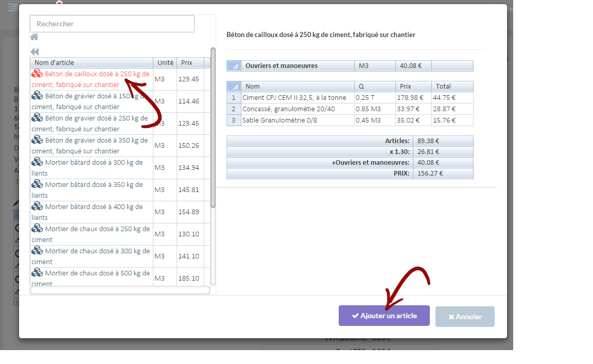Click cubes icon of Mortier bâtard 400 kg
Screen dimensions: 593x364
37,206
